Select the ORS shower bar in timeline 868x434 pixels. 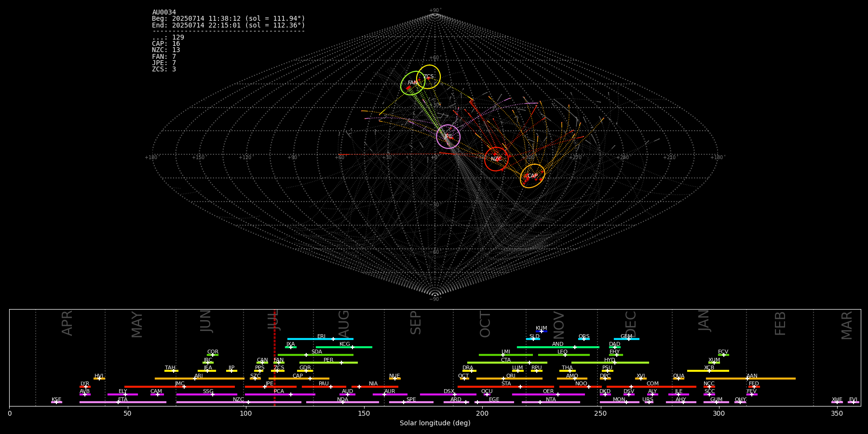click(x=583, y=339)
